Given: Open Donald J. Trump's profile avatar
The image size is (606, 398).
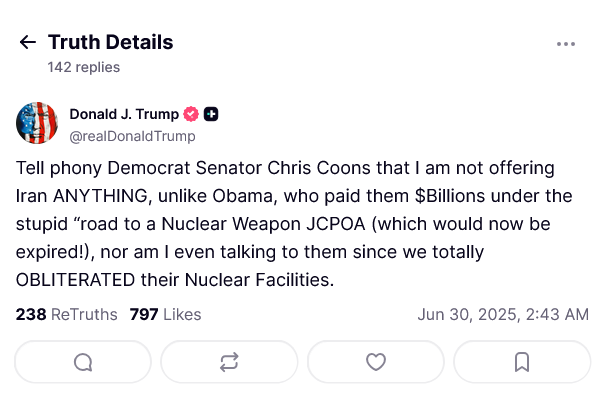Looking at the screenshot, I should pyautogui.click(x=37, y=123).
